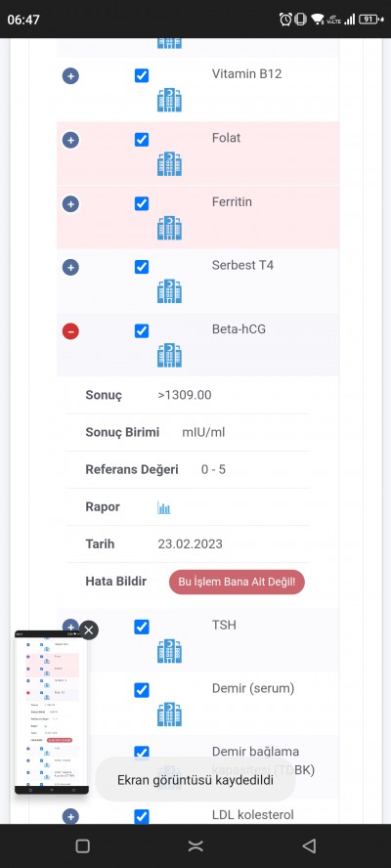Uncheck the Vitamin B12 checkbox

[142, 76]
